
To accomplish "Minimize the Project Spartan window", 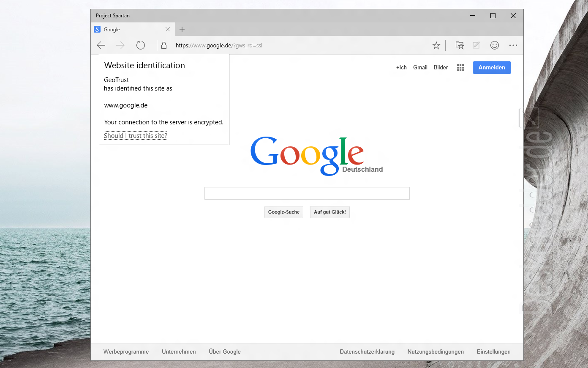I will click(x=473, y=16).
